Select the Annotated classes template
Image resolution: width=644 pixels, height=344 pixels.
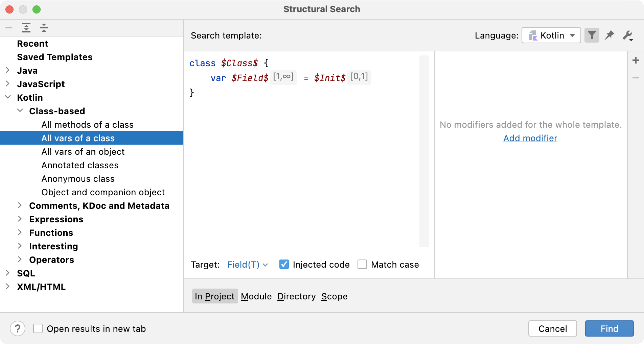click(x=80, y=165)
